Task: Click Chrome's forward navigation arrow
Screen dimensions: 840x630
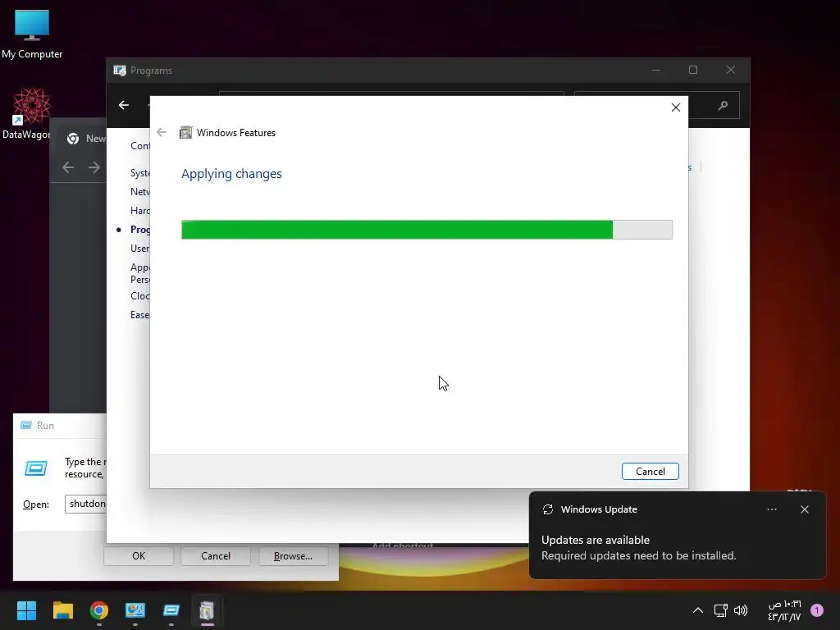Action: click(x=94, y=167)
